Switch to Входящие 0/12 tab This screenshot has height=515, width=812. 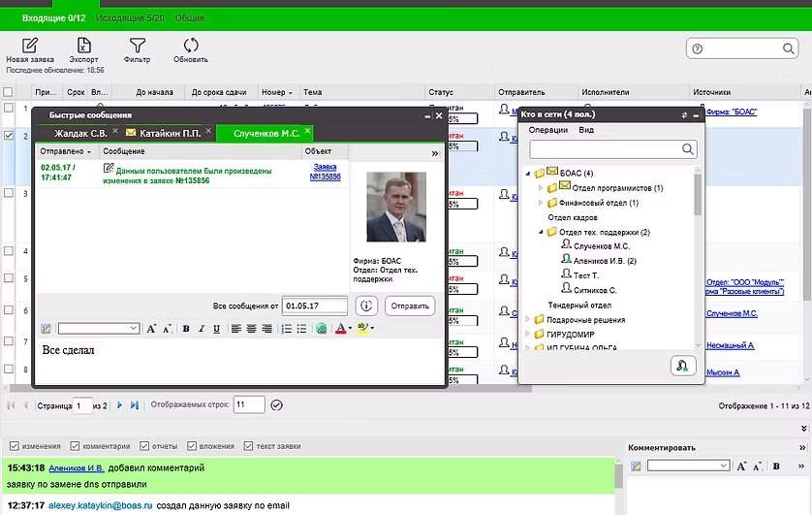pos(54,18)
